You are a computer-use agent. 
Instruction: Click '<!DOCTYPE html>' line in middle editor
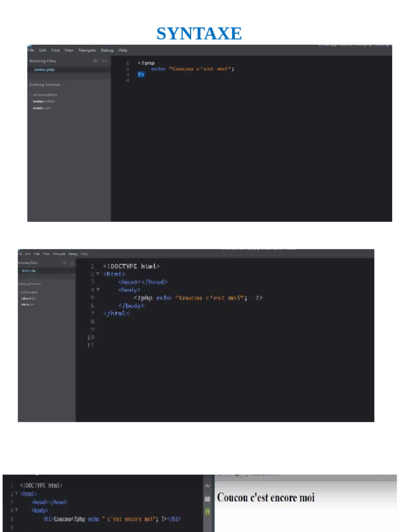point(131,267)
